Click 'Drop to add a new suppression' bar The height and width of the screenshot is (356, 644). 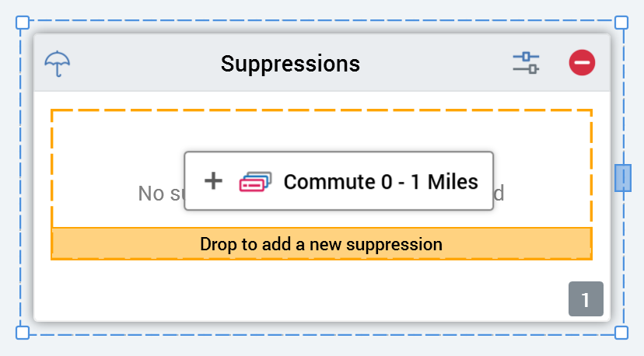(321, 244)
